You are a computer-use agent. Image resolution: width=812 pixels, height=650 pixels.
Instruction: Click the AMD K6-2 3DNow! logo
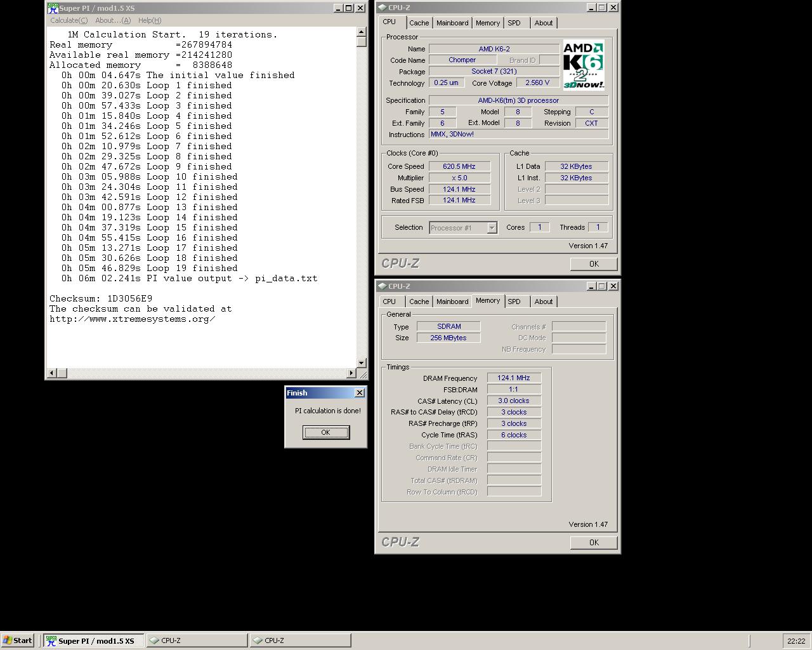click(x=584, y=65)
